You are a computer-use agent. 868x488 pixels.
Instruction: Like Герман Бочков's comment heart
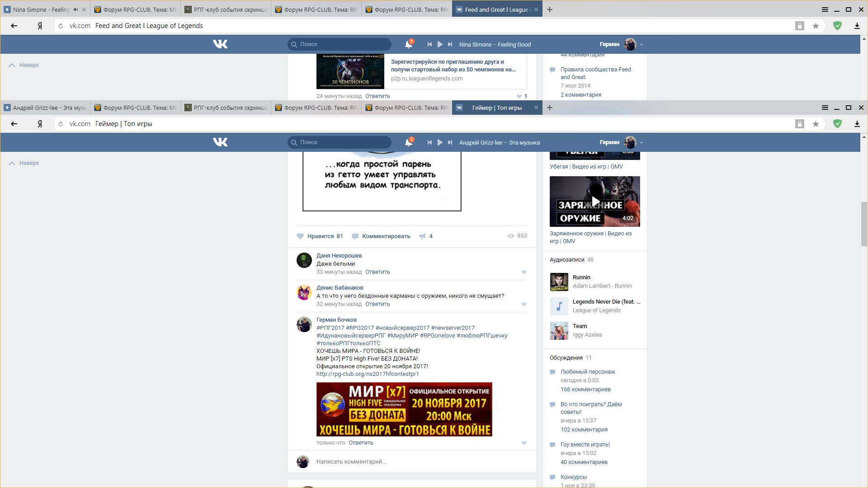524,443
